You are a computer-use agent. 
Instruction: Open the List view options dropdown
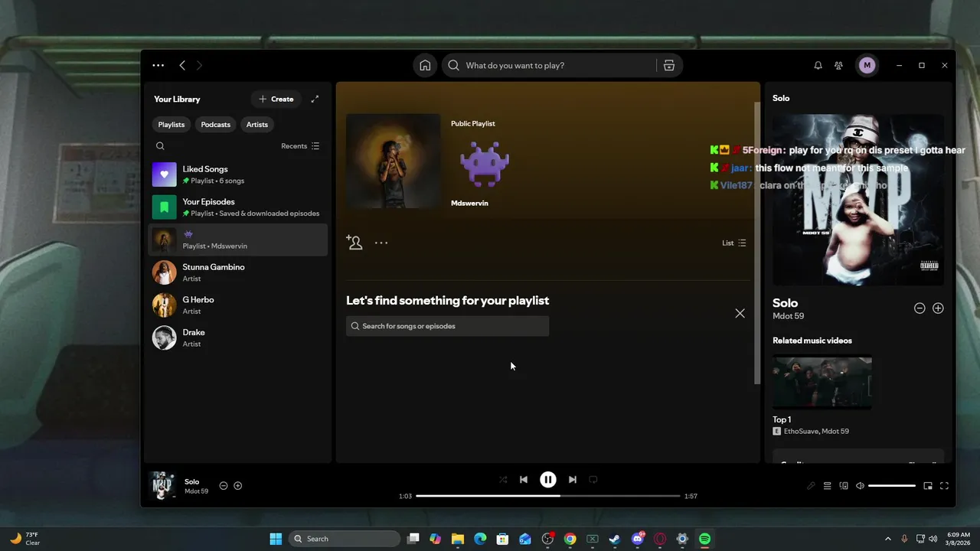tap(733, 243)
